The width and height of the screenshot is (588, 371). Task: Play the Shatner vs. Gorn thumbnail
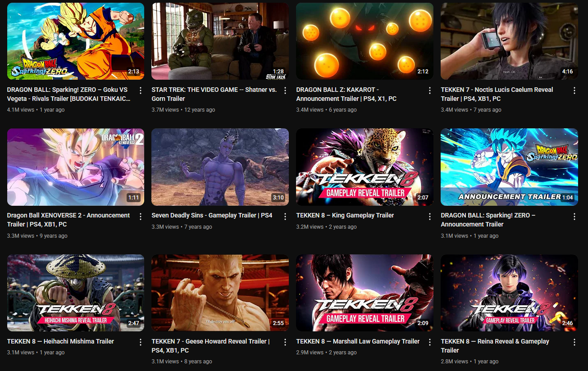click(x=220, y=41)
